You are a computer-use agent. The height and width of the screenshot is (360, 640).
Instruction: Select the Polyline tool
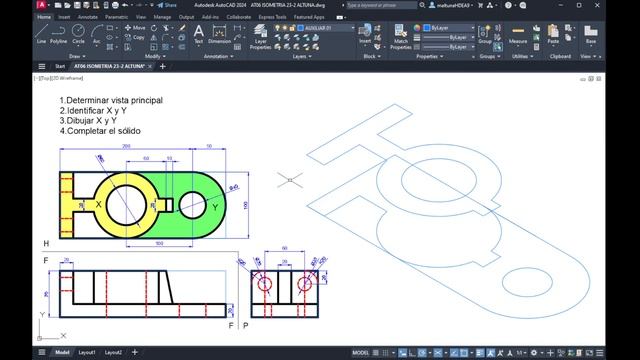pyautogui.click(x=58, y=33)
